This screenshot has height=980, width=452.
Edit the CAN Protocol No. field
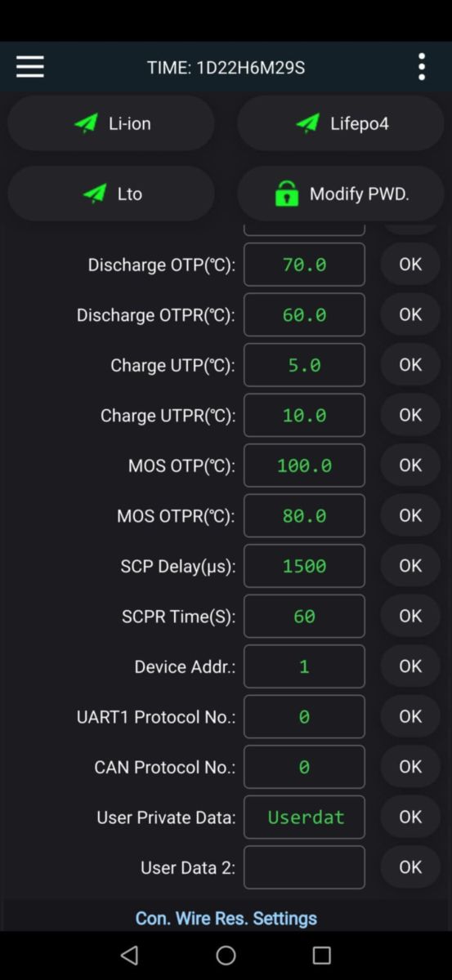click(x=305, y=767)
